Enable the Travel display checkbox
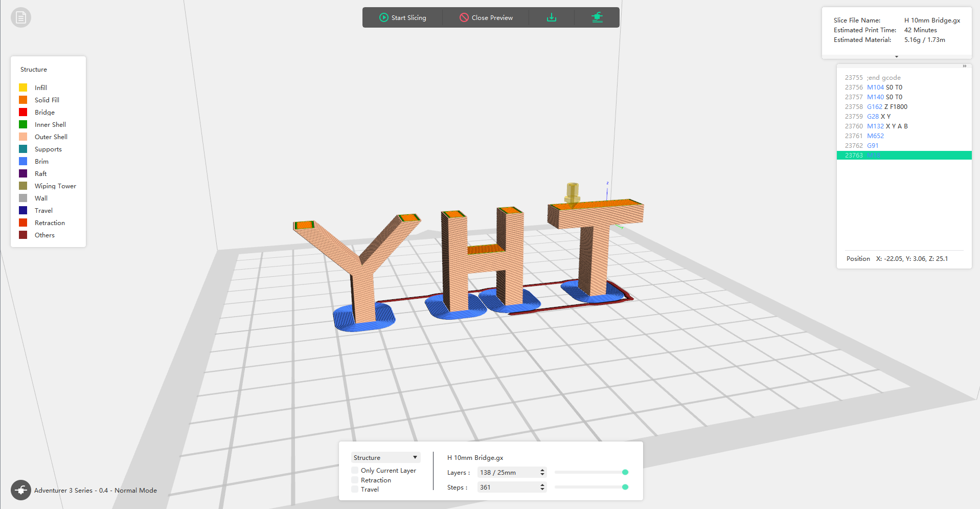This screenshot has width=980, height=509. pos(355,489)
